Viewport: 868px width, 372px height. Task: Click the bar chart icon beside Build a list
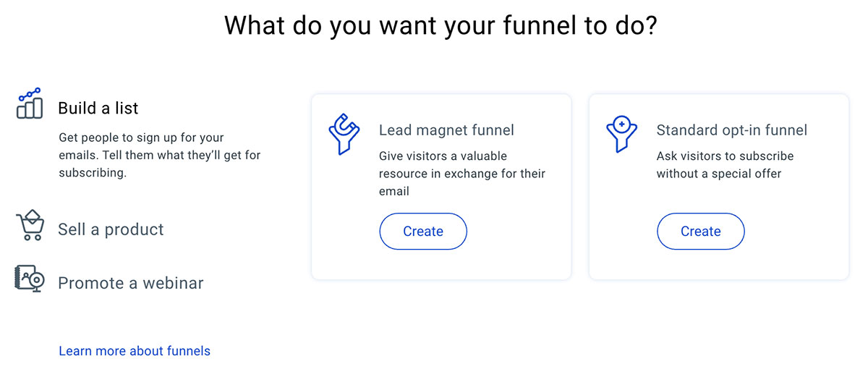coord(29,103)
